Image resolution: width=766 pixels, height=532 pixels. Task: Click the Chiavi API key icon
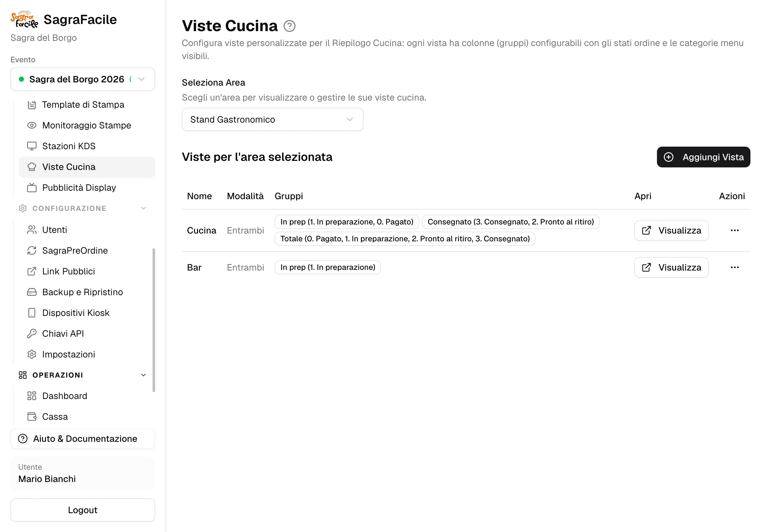[x=32, y=334]
